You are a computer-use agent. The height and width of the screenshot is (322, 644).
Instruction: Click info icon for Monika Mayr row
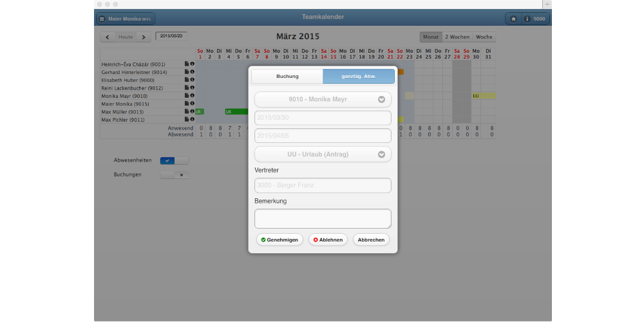pyautogui.click(x=192, y=96)
